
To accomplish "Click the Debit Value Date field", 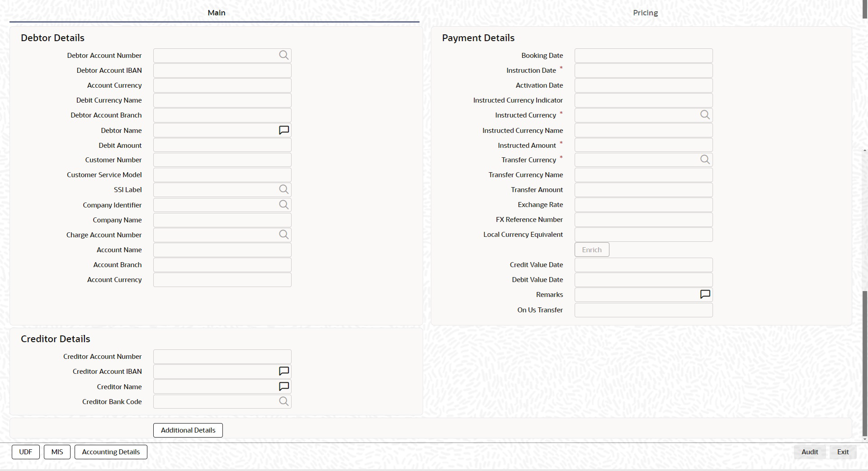I will coord(644,280).
